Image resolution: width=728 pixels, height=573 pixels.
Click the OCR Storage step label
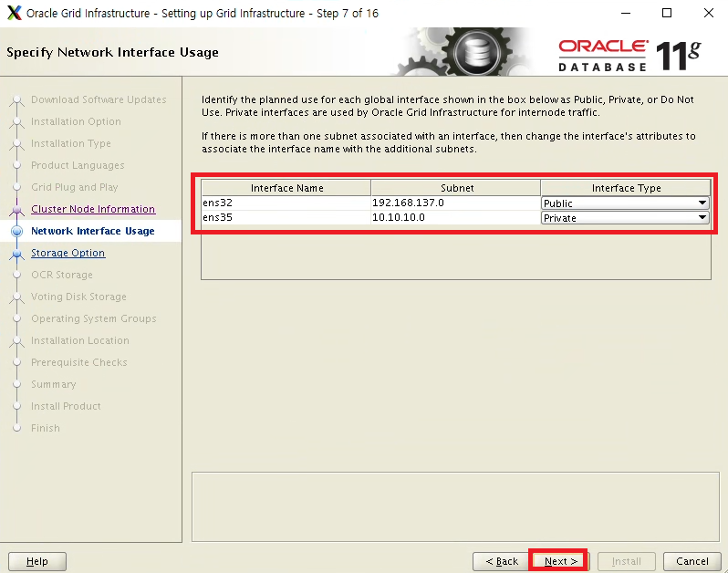tap(62, 275)
